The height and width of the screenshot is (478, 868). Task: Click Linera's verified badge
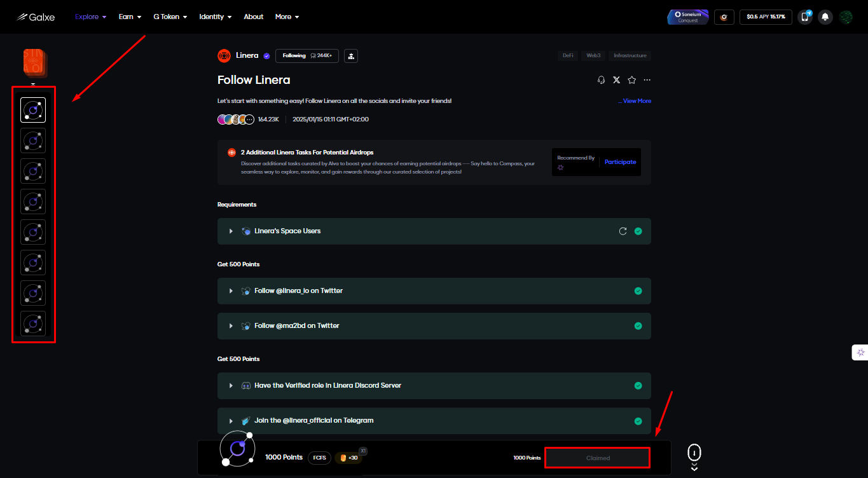pos(266,56)
